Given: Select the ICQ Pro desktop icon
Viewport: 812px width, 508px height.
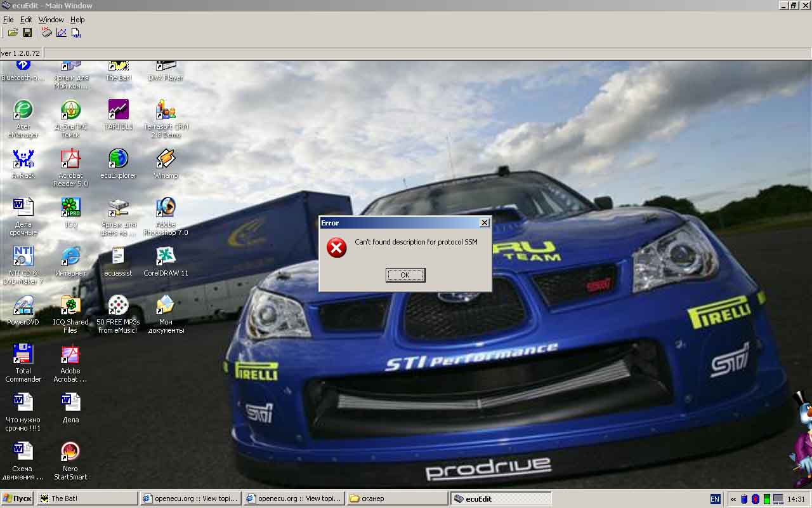Looking at the screenshot, I should (x=70, y=213).
